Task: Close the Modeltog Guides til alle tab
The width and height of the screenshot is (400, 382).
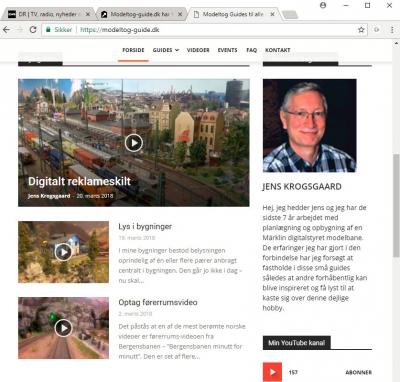Action: [272, 14]
